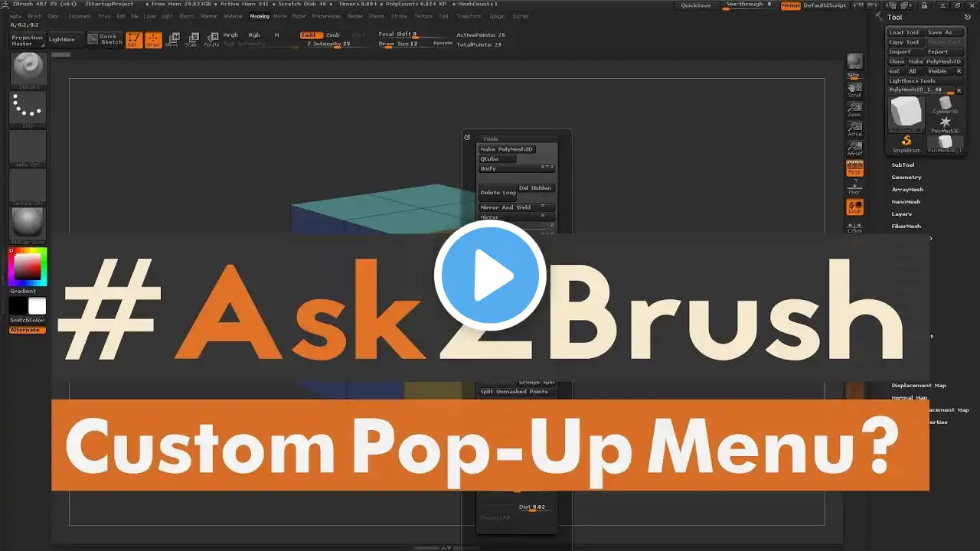Viewport: 980px width, 551px height.
Task: Click the blue play button overlay
Action: 490,277
